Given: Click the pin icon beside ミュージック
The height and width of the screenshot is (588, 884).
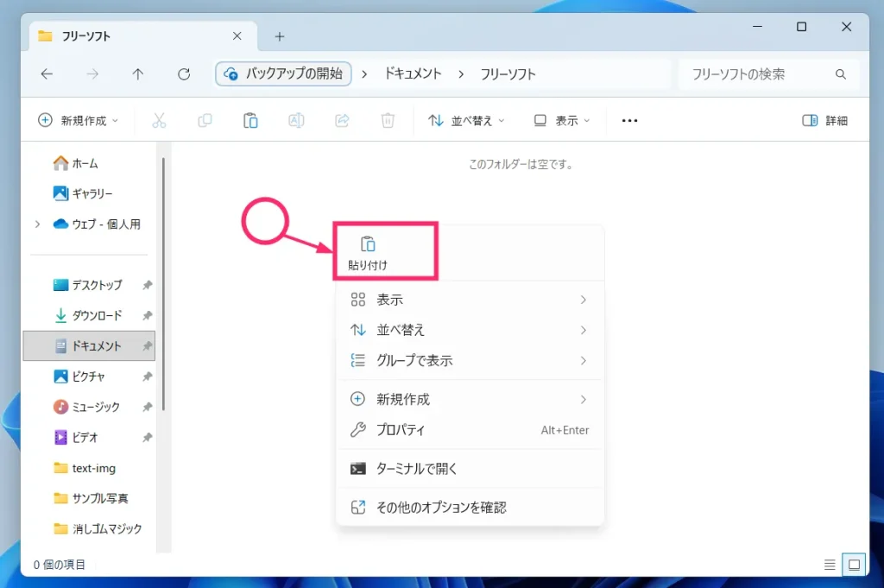Looking at the screenshot, I should pyautogui.click(x=147, y=407).
